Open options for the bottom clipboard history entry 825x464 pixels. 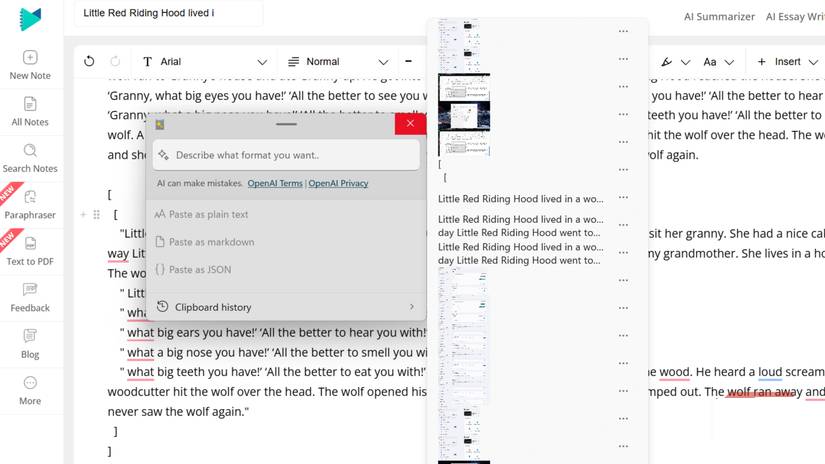coord(623,446)
